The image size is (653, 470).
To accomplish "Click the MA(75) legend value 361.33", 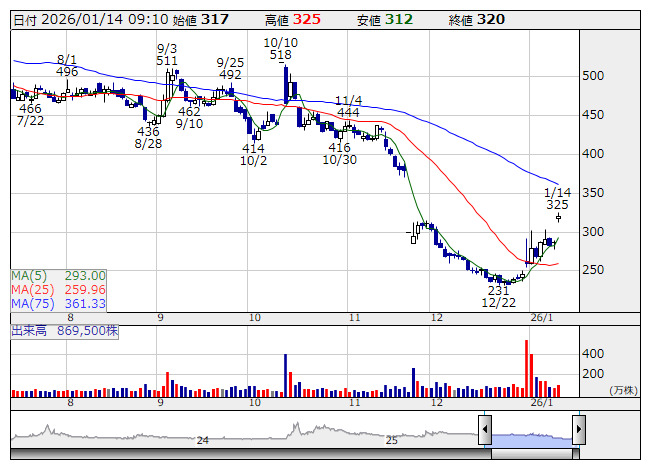I will [85, 304].
